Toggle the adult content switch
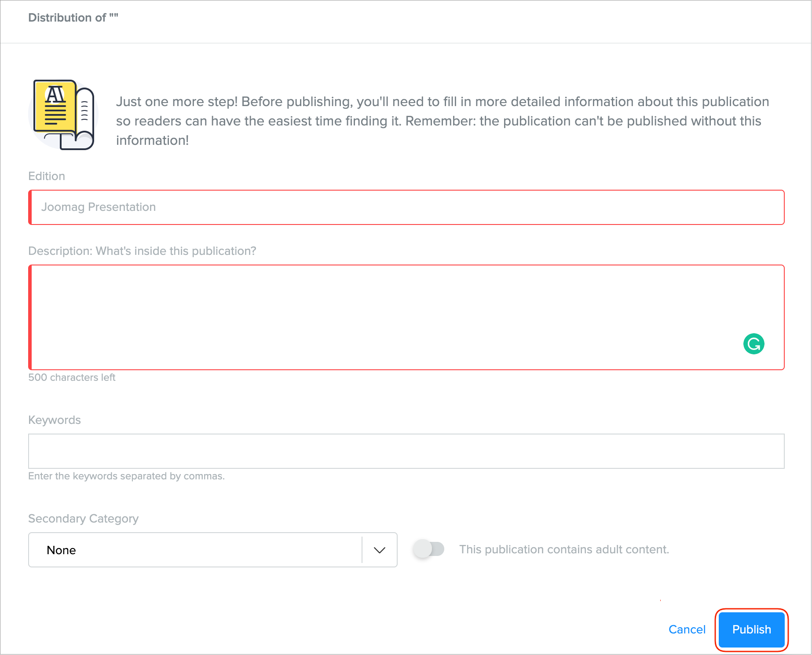 coord(429,549)
